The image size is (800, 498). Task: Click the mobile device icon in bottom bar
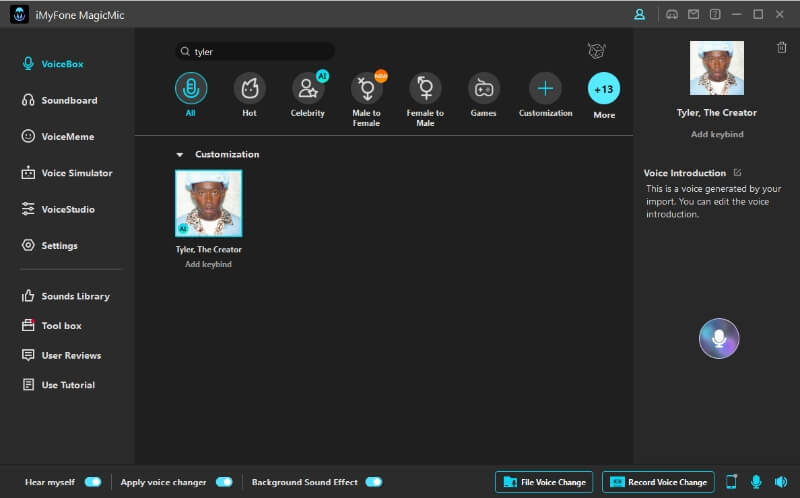(731, 481)
